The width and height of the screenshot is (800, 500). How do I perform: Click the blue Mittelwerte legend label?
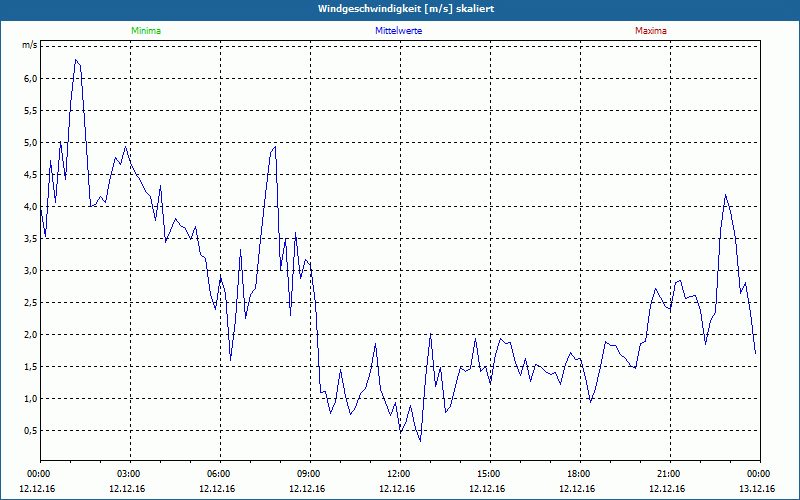click(398, 31)
